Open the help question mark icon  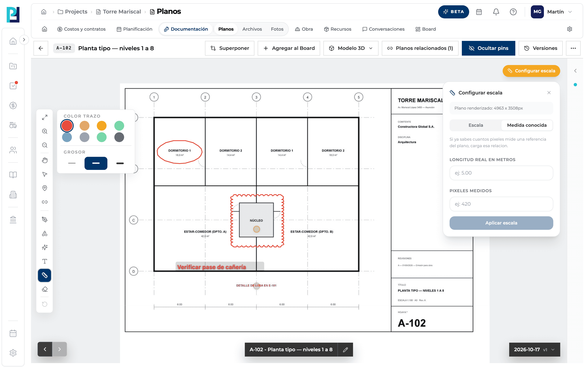pyautogui.click(x=513, y=12)
